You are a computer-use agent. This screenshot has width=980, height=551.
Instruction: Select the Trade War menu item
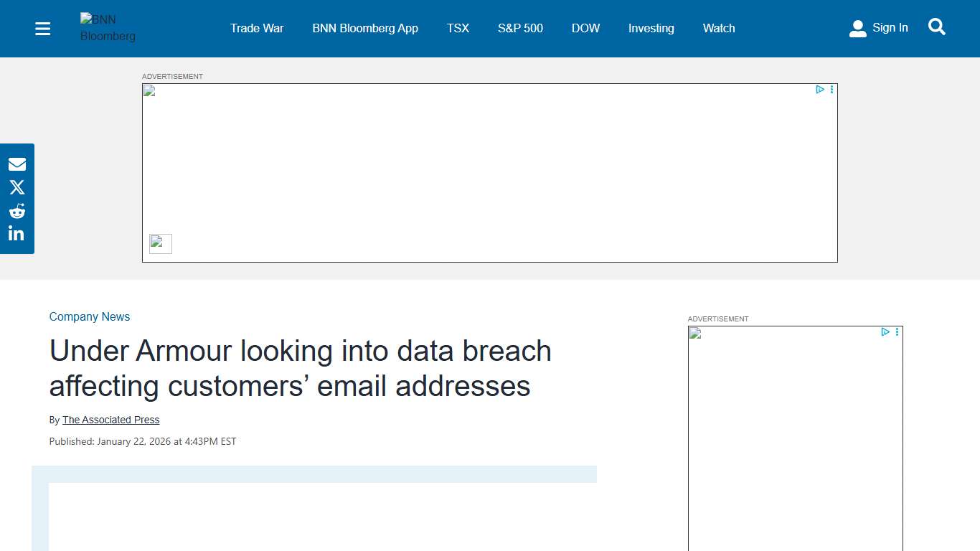point(257,28)
